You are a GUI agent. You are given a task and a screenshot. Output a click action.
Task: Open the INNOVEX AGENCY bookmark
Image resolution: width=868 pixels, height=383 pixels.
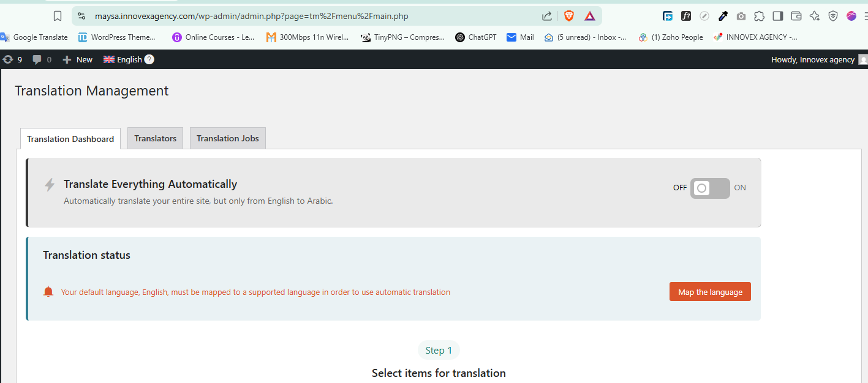755,37
